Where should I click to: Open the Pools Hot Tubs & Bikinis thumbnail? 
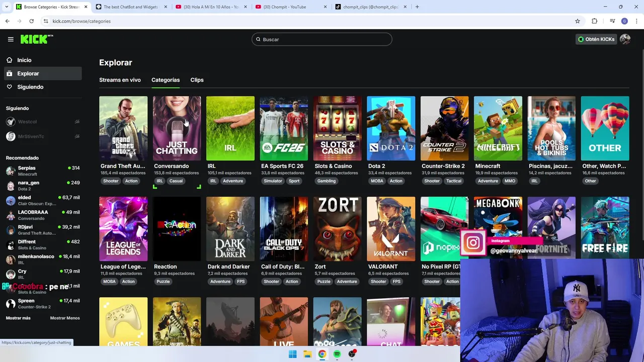pos(551,128)
